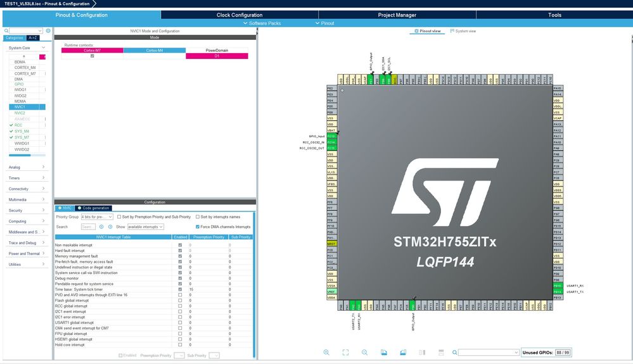Select the green PC13 GPIO_Input pin
Viewport: 633px width, 364px height.
pyautogui.click(x=331, y=136)
